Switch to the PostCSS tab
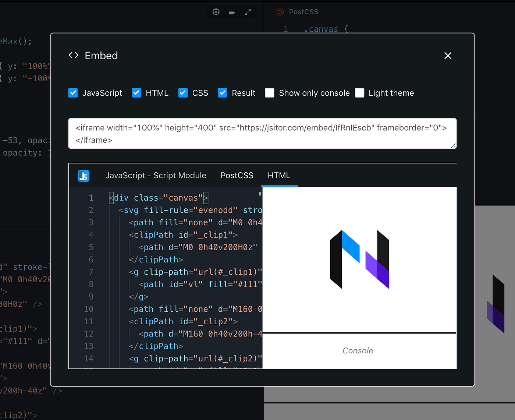The image size is (515, 420). pyautogui.click(x=237, y=176)
